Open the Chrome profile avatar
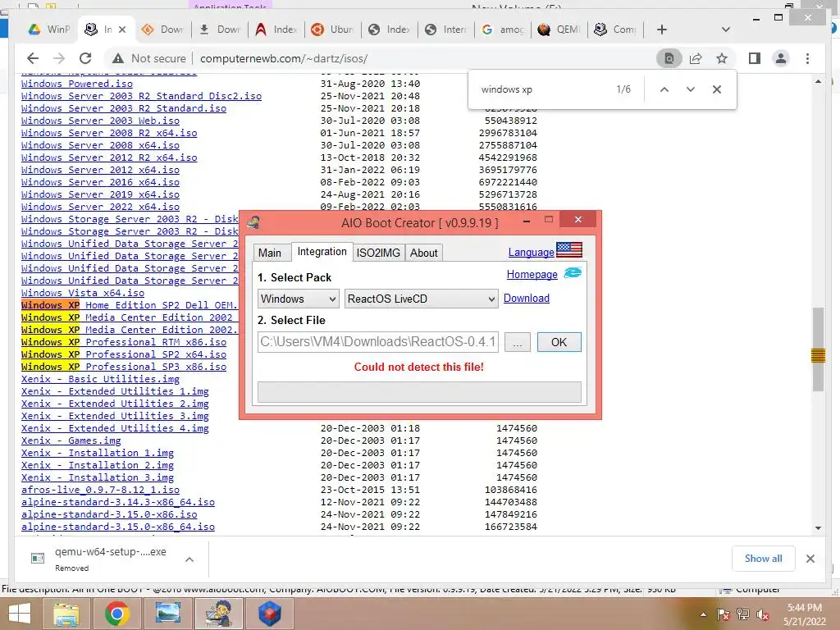Image resolution: width=840 pixels, height=630 pixels. [x=781, y=58]
